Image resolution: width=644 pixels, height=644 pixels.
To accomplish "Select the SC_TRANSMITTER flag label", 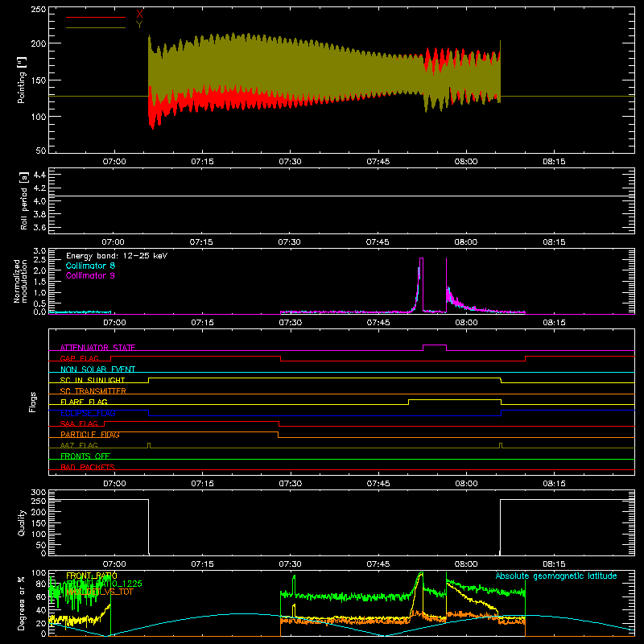I will coord(93,391).
